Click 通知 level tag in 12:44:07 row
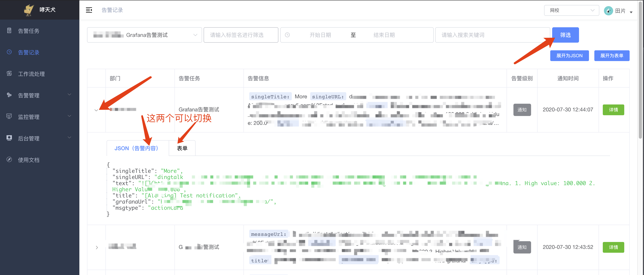644x275 pixels. [x=522, y=110]
